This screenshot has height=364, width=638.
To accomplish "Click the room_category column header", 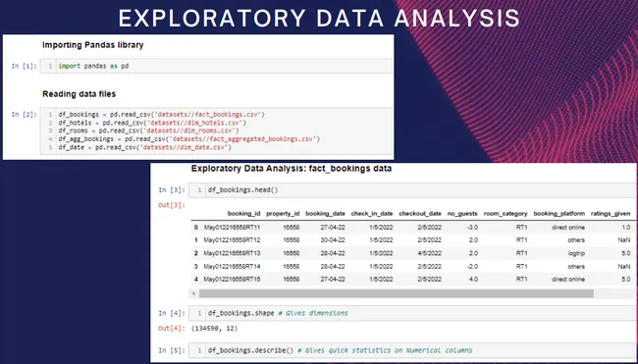I will 505,214.
